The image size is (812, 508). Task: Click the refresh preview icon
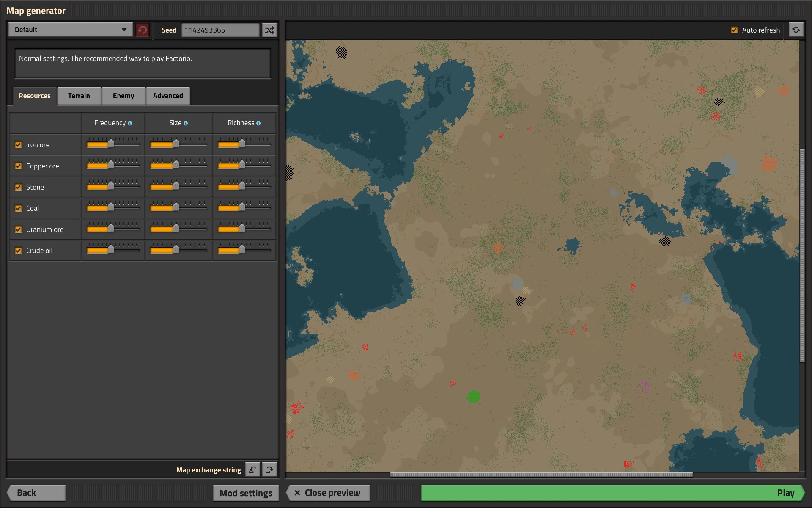pos(796,30)
